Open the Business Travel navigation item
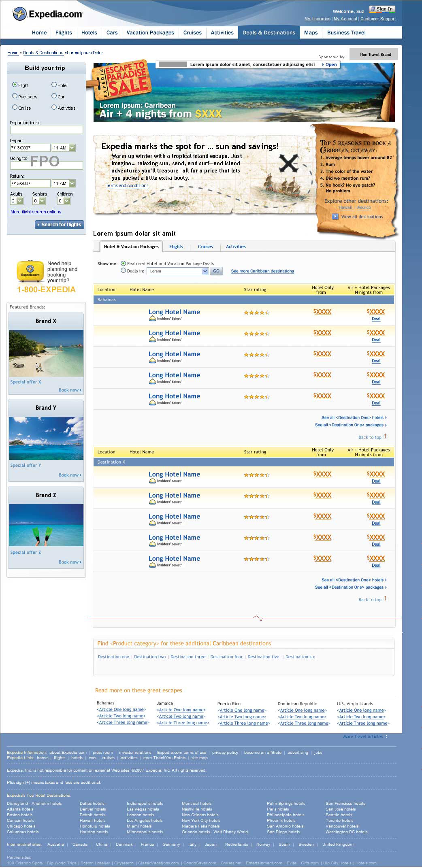The image size is (422, 868). (x=346, y=33)
